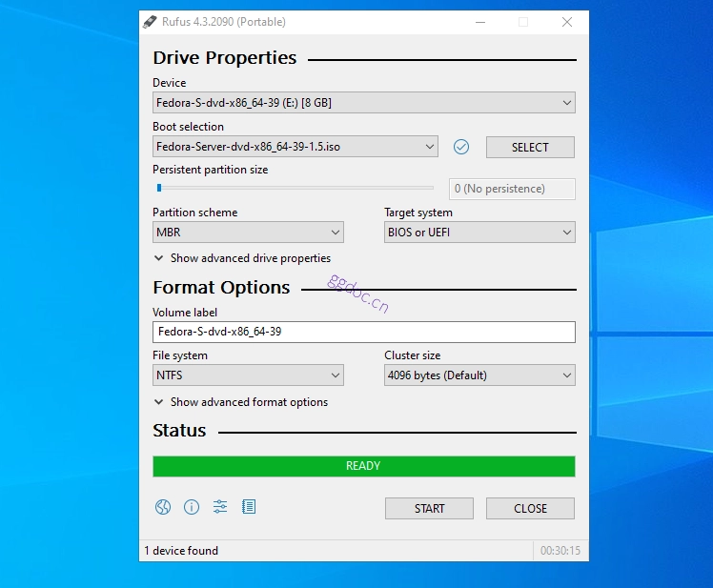Open the Partition scheme MBR dropdown
713x588 pixels.
click(248, 233)
